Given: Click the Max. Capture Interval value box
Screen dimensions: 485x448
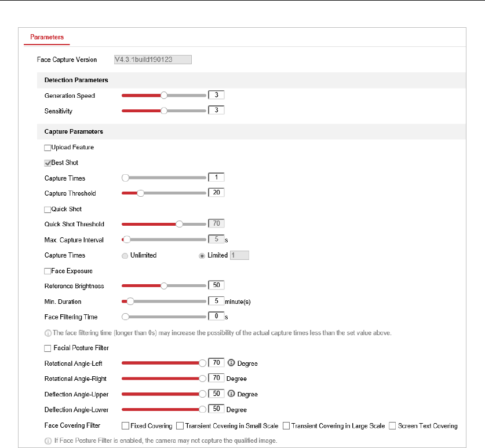Looking at the screenshot, I should pos(216,239).
